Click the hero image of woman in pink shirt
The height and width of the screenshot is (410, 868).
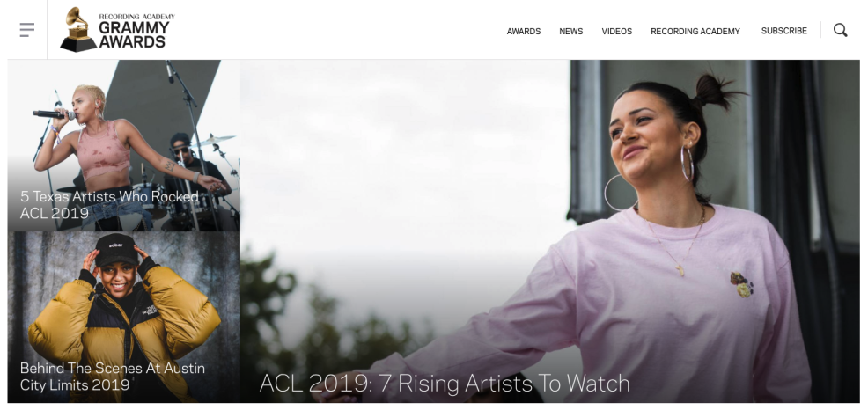[550, 231]
